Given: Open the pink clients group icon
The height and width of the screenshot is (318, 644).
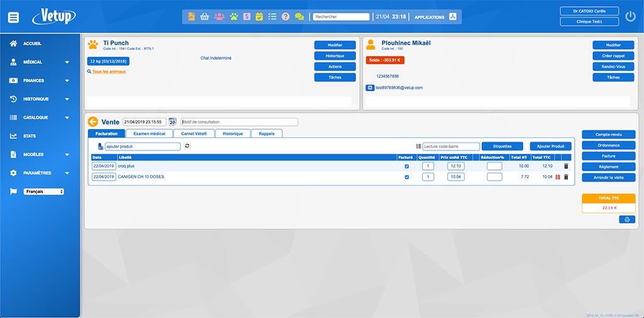Looking at the screenshot, I should pos(219,17).
